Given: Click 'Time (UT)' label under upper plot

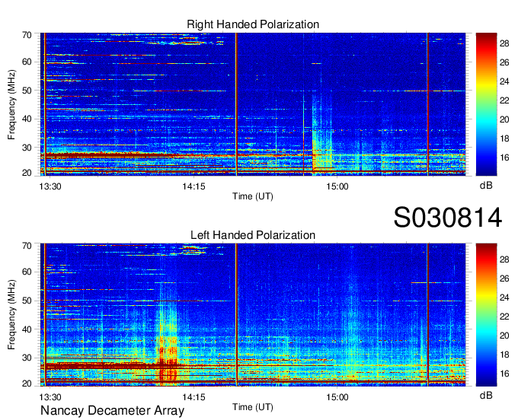Looking at the screenshot, I should point(253,196).
